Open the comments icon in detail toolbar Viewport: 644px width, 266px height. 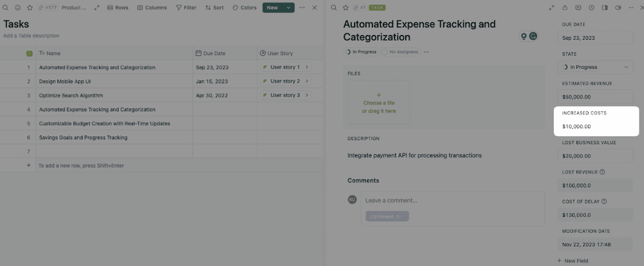pos(578,8)
